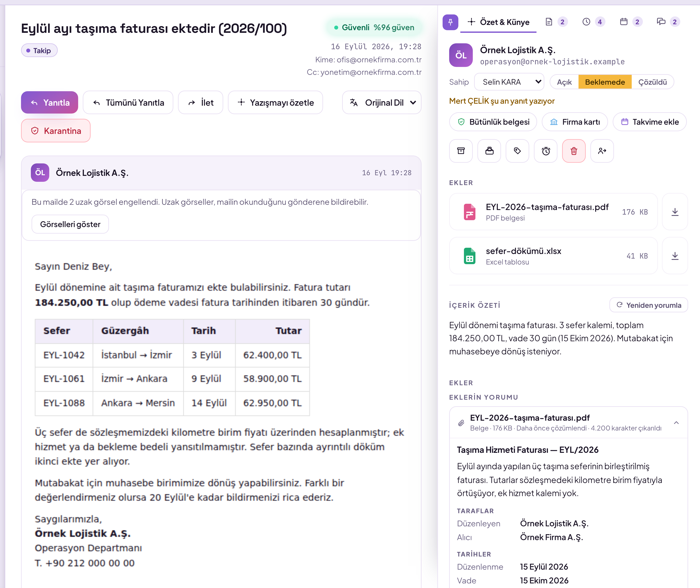Click the snooze alarm clock icon
700x588 pixels.
(x=546, y=151)
